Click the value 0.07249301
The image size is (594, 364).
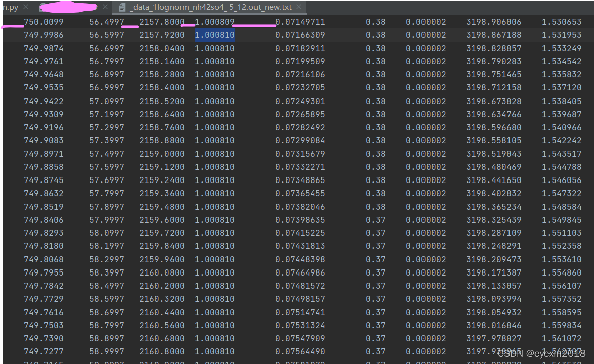(x=300, y=101)
